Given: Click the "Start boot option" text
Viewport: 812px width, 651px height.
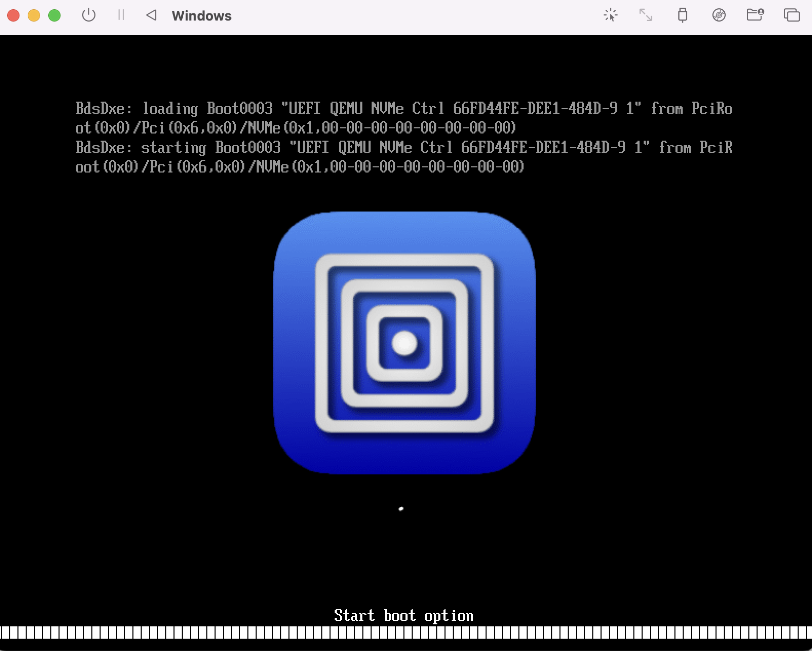Looking at the screenshot, I should point(404,615).
